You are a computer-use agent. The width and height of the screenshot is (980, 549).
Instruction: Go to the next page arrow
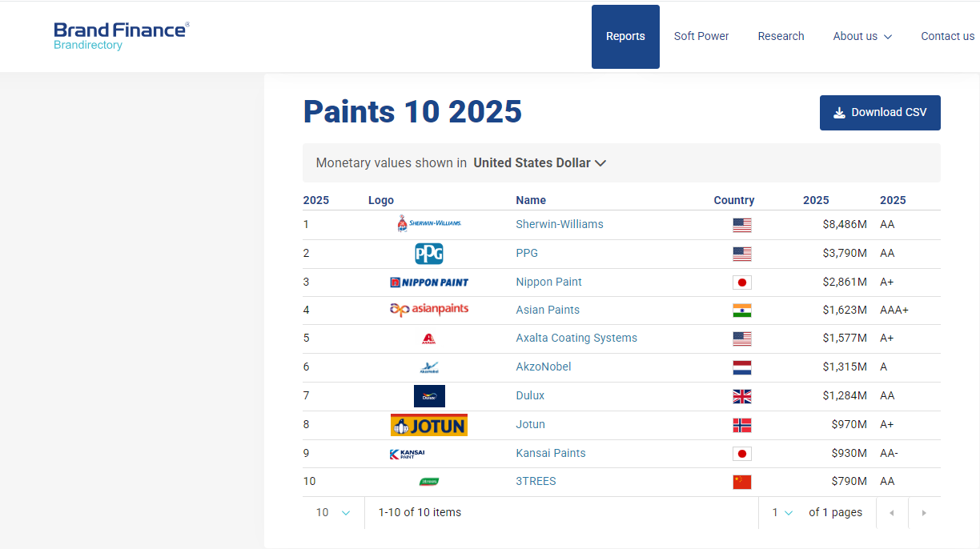coord(924,513)
